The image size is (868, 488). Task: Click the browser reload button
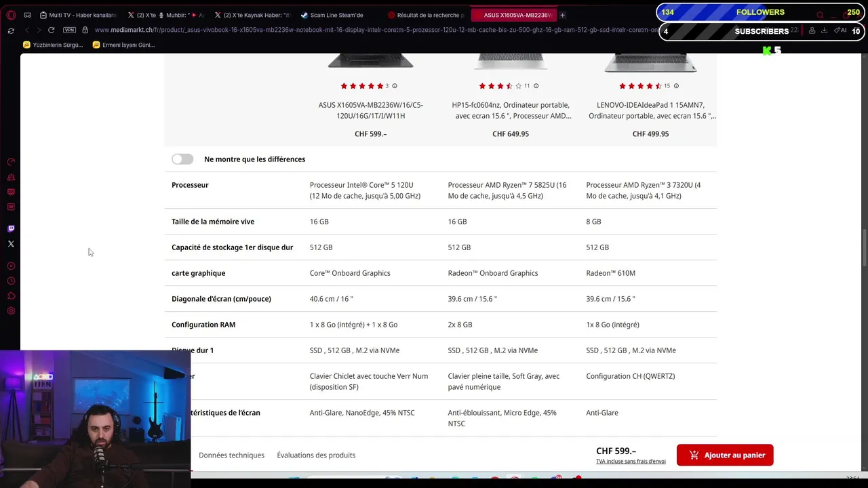51,30
